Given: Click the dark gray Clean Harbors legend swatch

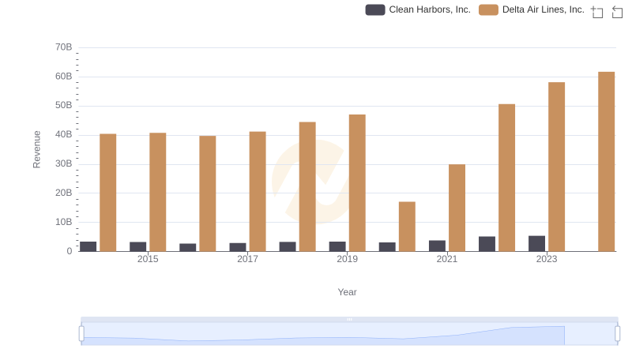Looking at the screenshot, I should [x=375, y=9].
